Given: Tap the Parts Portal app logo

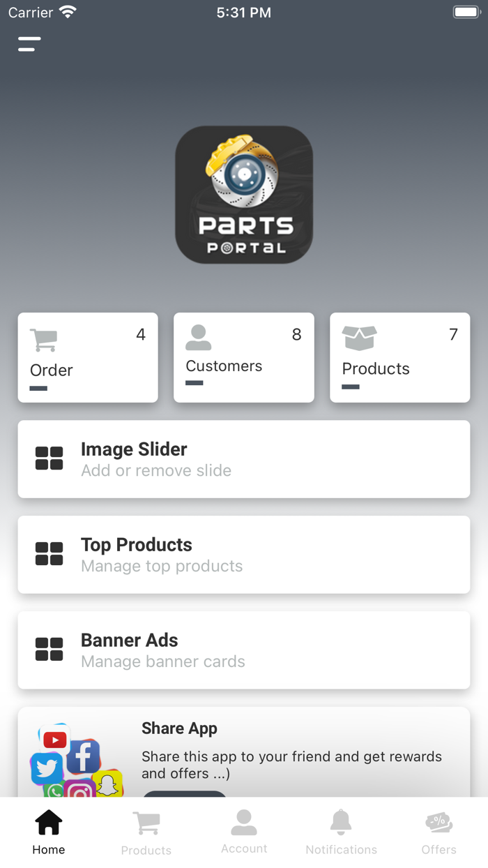Looking at the screenshot, I should tap(244, 195).
